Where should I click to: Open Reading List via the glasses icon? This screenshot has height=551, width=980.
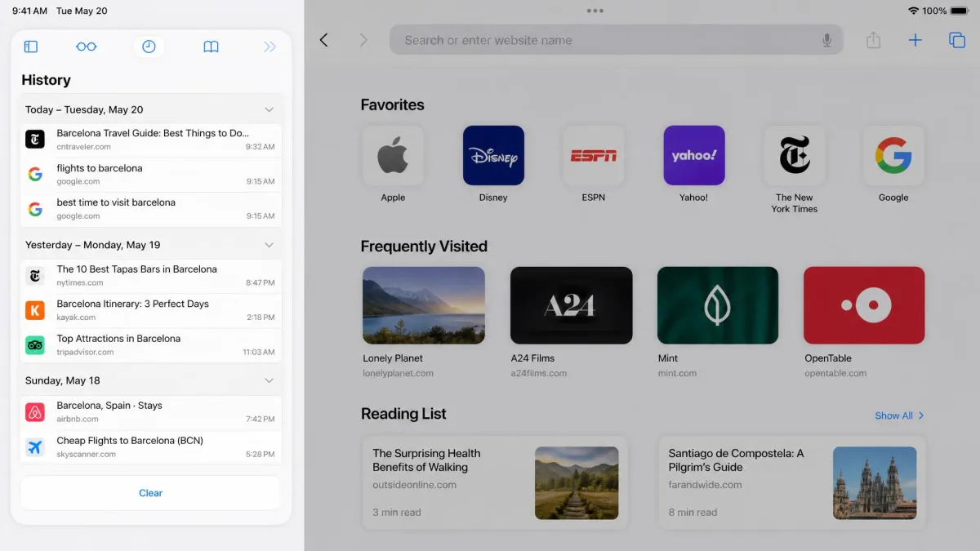[x=87, y=47]
